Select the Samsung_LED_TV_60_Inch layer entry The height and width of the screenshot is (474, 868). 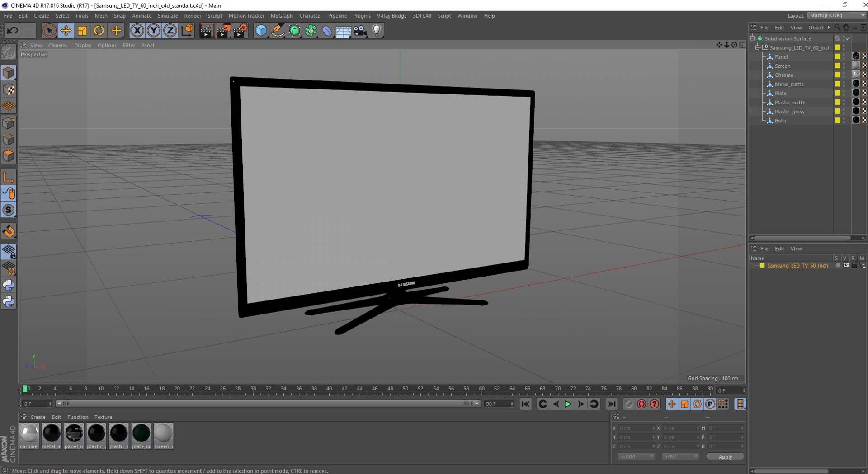pos(797,266)
